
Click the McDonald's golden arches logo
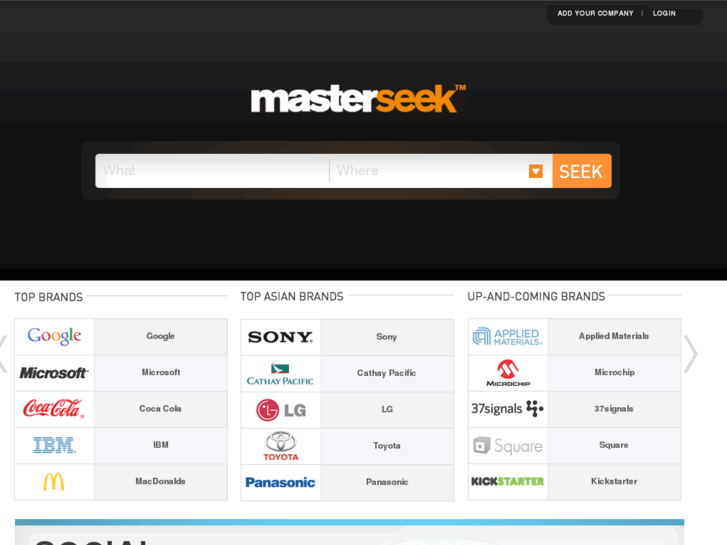54,482
